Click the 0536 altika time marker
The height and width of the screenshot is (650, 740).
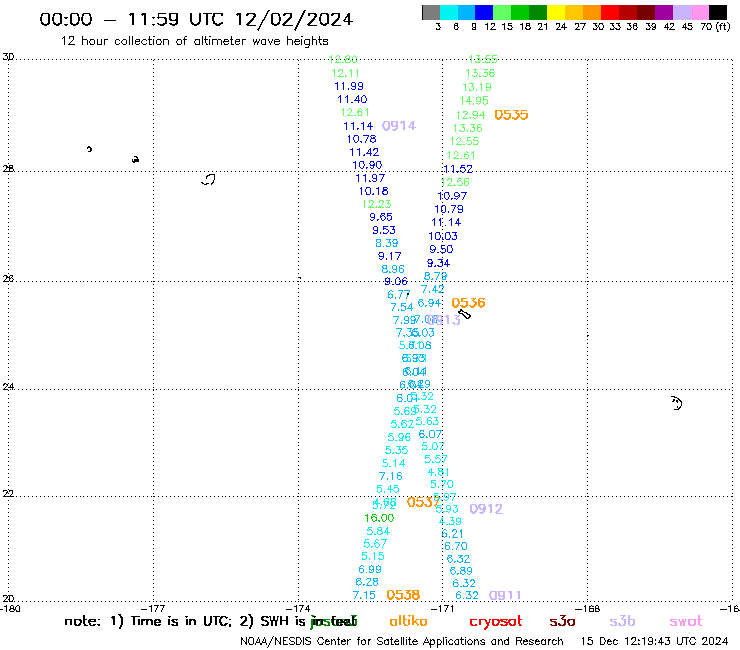tap(468, 303)
